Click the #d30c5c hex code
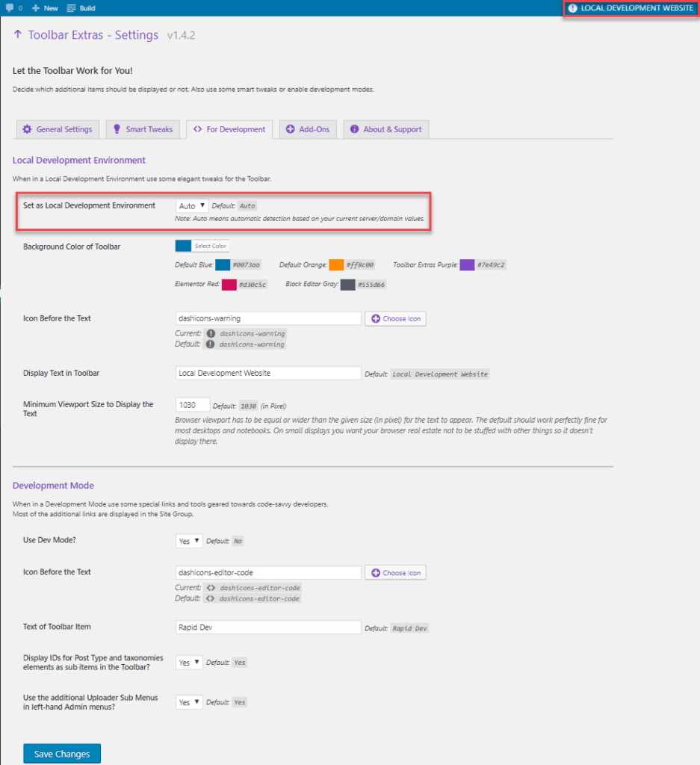700x765 pixels. tap(253, 285)
